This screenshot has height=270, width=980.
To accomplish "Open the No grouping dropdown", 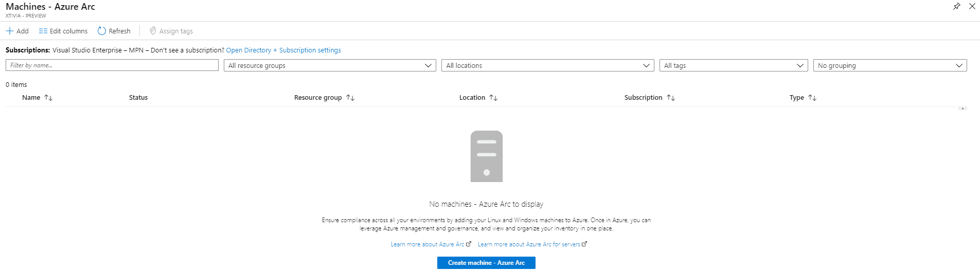I will (x=890, y=65).
